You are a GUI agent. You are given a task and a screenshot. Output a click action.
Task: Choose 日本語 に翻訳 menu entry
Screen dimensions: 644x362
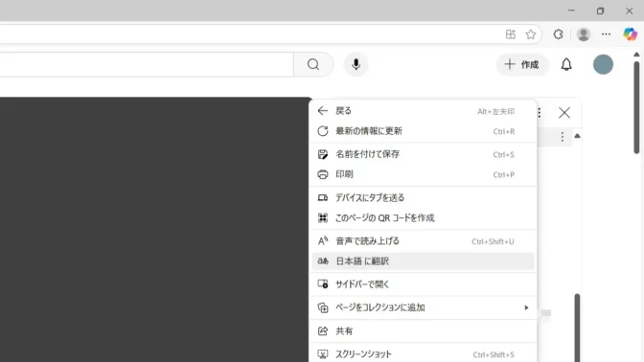pos(423,261)
